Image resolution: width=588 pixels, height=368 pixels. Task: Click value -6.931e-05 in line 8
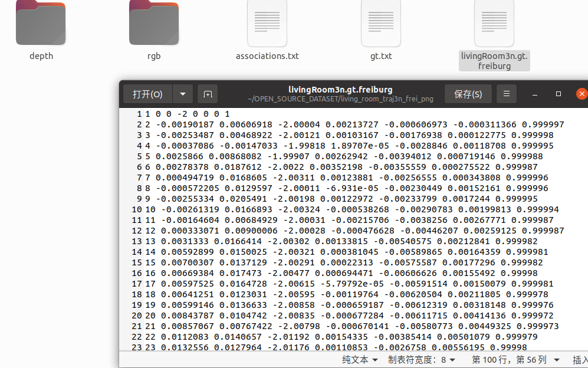(352, 188)
